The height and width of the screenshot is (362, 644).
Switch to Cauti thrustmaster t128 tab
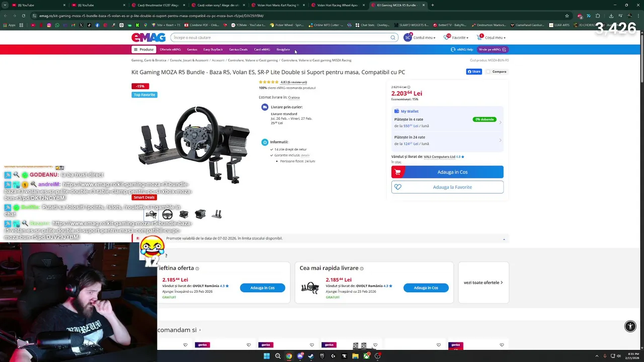[x=158, y=5]
